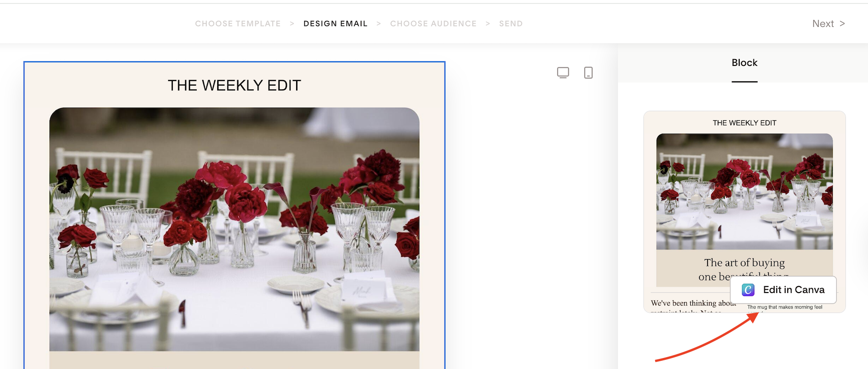Switch to desktop preview icon

563,73
